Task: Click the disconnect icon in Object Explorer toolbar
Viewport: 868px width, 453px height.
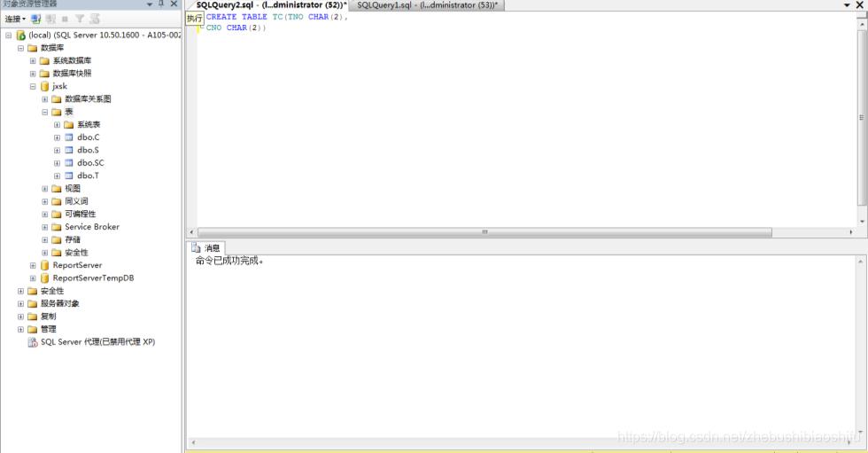Action: pyautogui.click(x=50, y=19)
